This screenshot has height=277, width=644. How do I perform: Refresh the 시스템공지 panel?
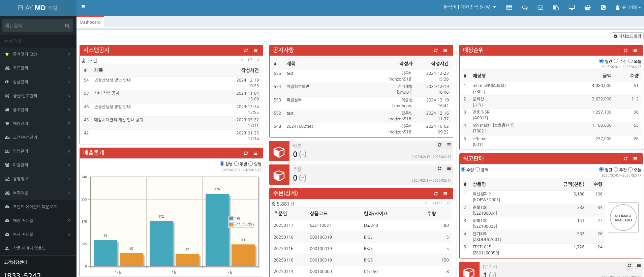[x=246, y=51]
